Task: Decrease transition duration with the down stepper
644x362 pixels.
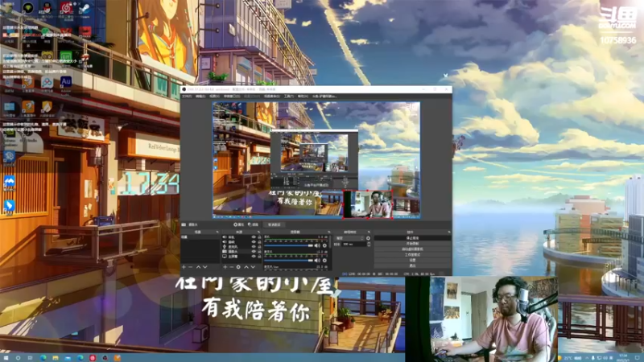Action: click(369, 245)
